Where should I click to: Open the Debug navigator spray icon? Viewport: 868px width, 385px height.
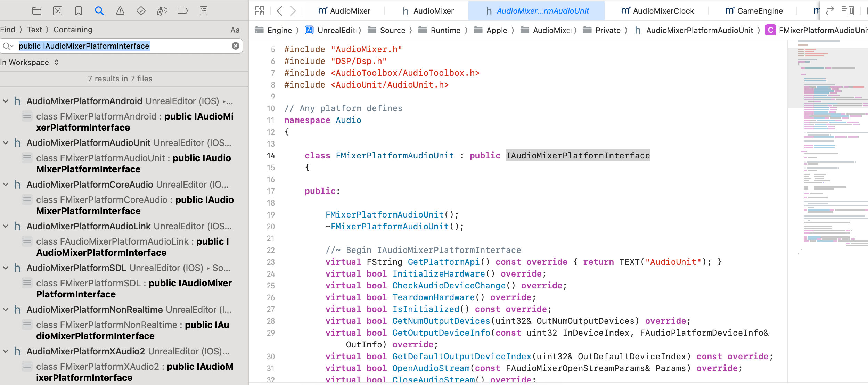point(162,11)
